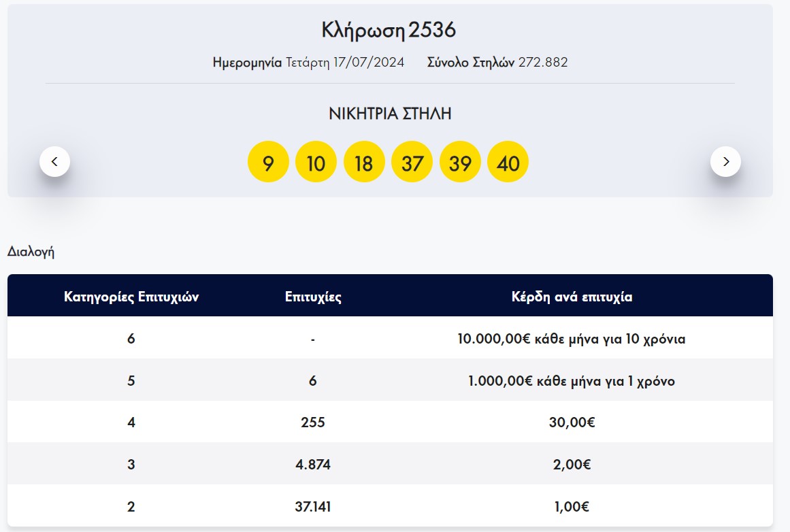Click the Κλήρωση 2536 title
Screen dimensions: 790x532
[x=389, y=31]
